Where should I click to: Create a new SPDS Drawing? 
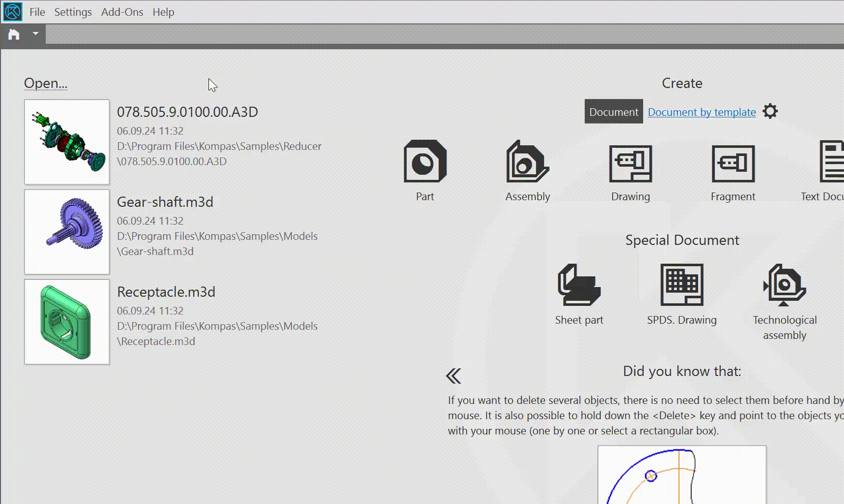[x=681, y=285]
